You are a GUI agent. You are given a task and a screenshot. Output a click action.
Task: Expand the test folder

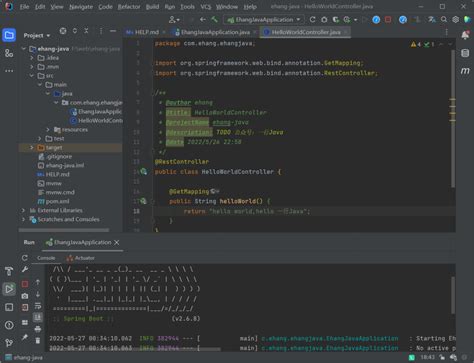40,138
